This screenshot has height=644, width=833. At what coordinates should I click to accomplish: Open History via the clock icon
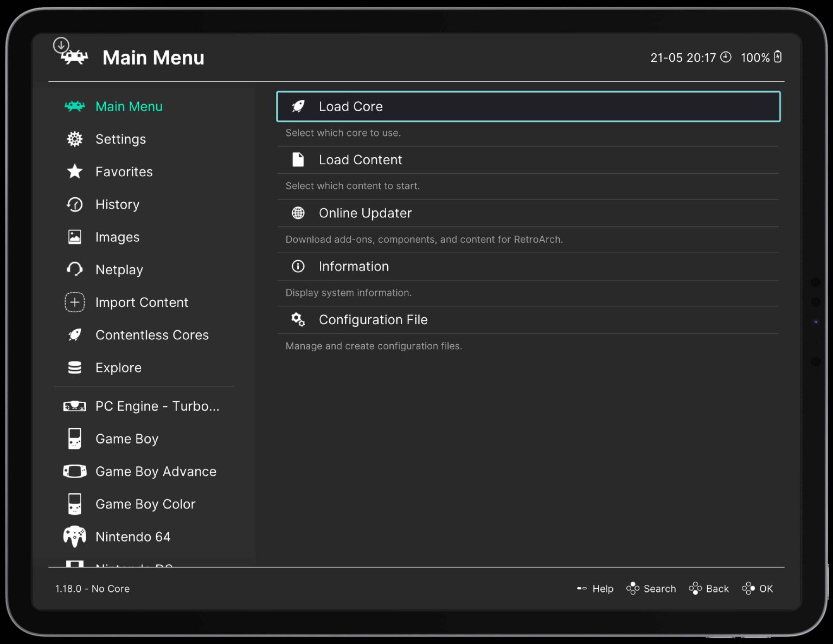[74, 204]
